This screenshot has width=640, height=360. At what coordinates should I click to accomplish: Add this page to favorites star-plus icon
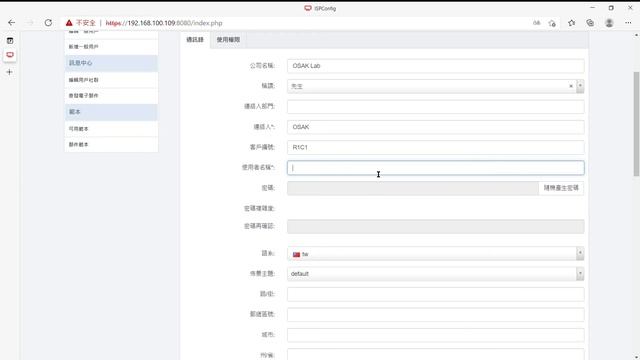tap(552, 23)
